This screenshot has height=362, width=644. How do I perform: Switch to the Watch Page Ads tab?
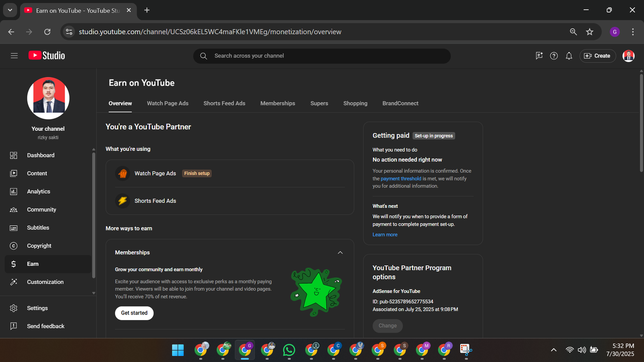167,103
